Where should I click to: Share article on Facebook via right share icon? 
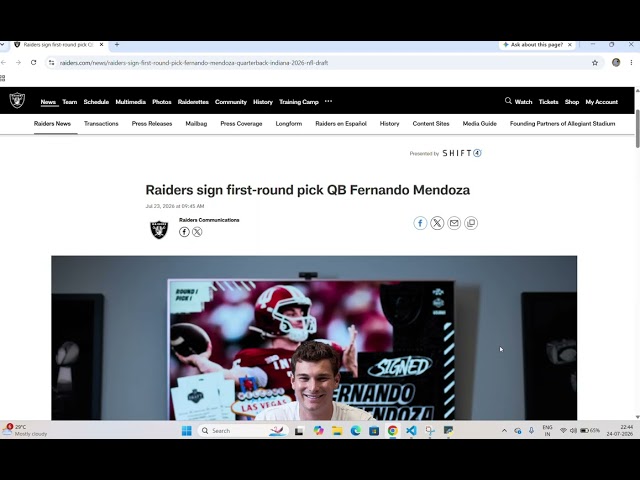tap(420, 223)
